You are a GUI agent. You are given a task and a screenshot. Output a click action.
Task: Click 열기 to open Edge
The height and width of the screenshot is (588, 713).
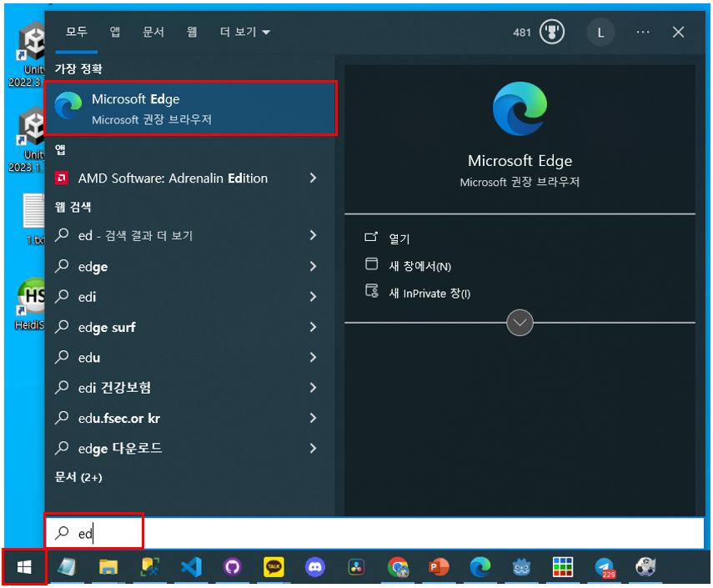pos(388,239)
